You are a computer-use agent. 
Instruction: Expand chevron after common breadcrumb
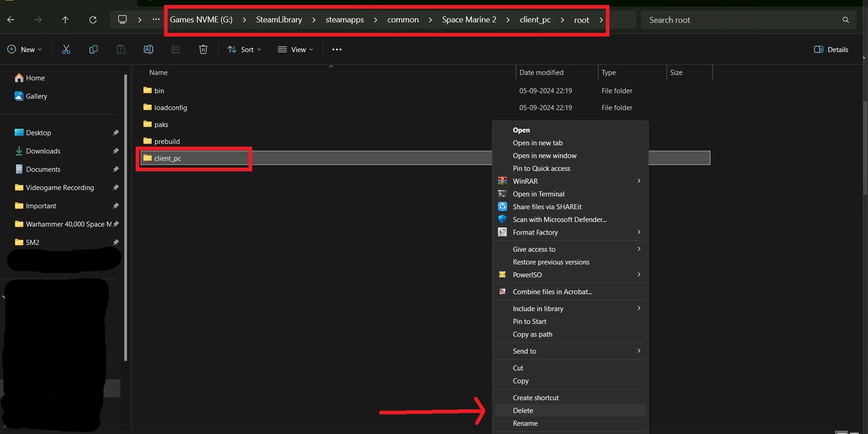(430, 20)
